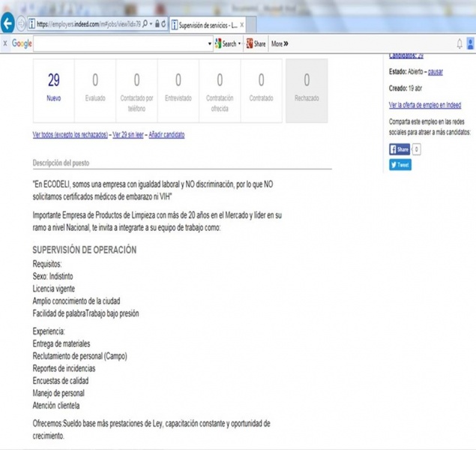Select the 29 Nuevo candidates tile

point(54,91)
